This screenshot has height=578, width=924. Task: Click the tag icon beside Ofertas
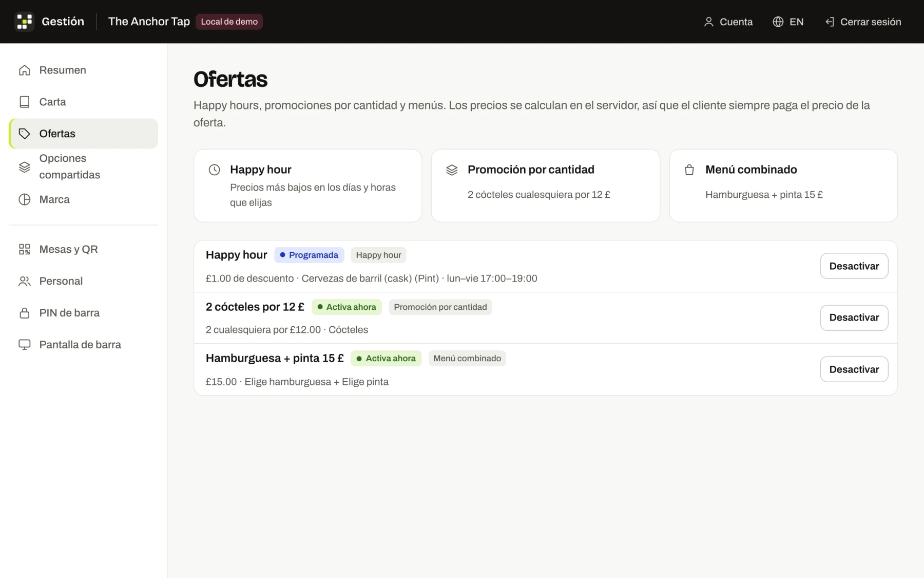pyautogui.click(x=25, y=134)
